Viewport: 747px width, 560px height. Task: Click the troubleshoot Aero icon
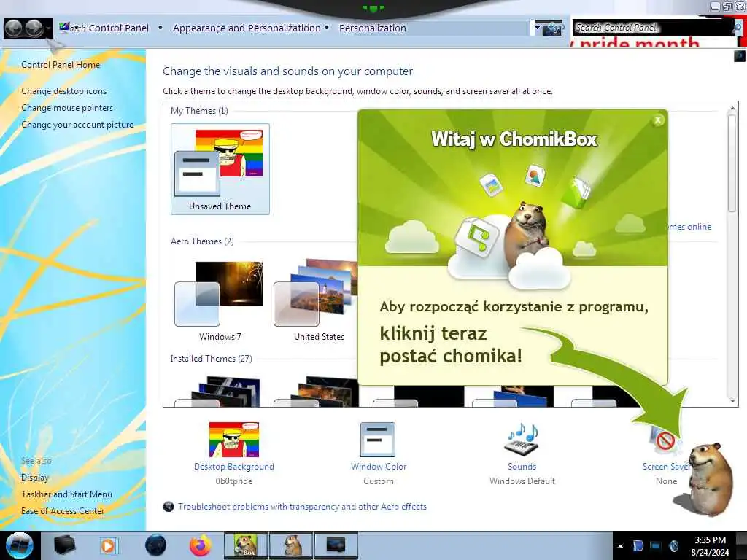click(x=169, y=507)
